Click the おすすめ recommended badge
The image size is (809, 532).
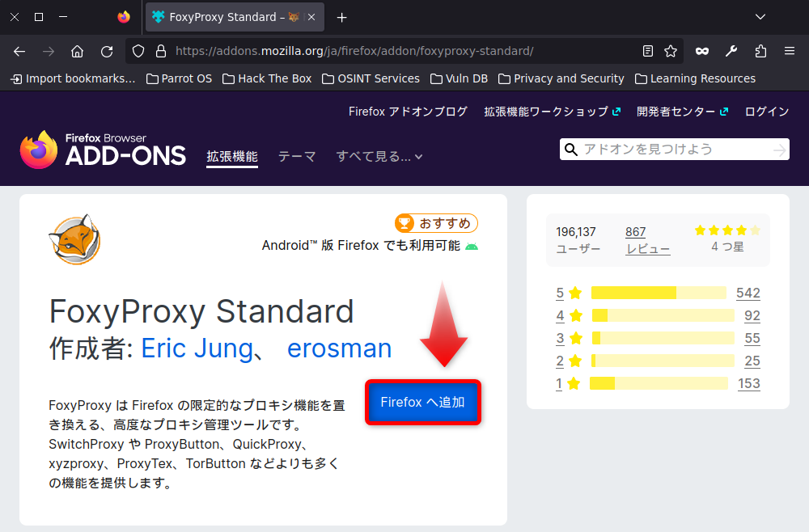pyautogui.click(x=437, y=223)
